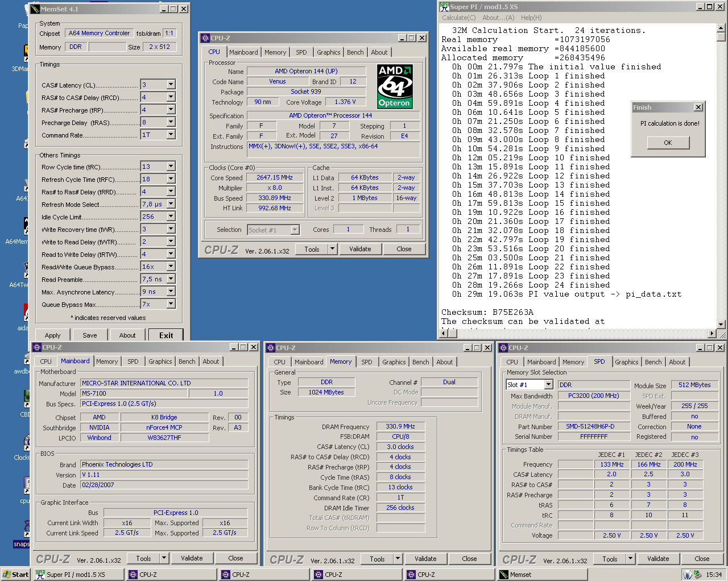Click the Super PI title bar icon
The width and height of the screenshot is (728, 582).
[x=444, y=6]
